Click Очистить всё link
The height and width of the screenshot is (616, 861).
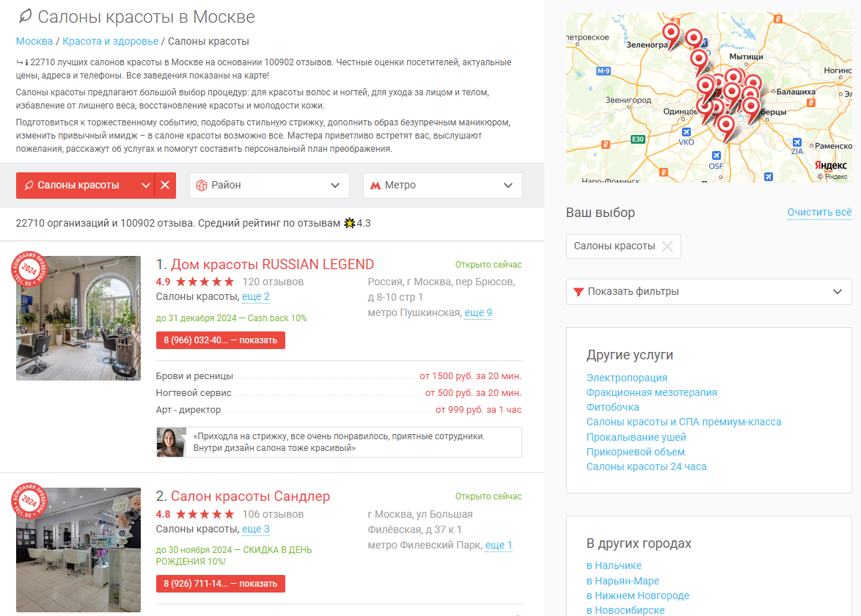(x=819, y=213)
